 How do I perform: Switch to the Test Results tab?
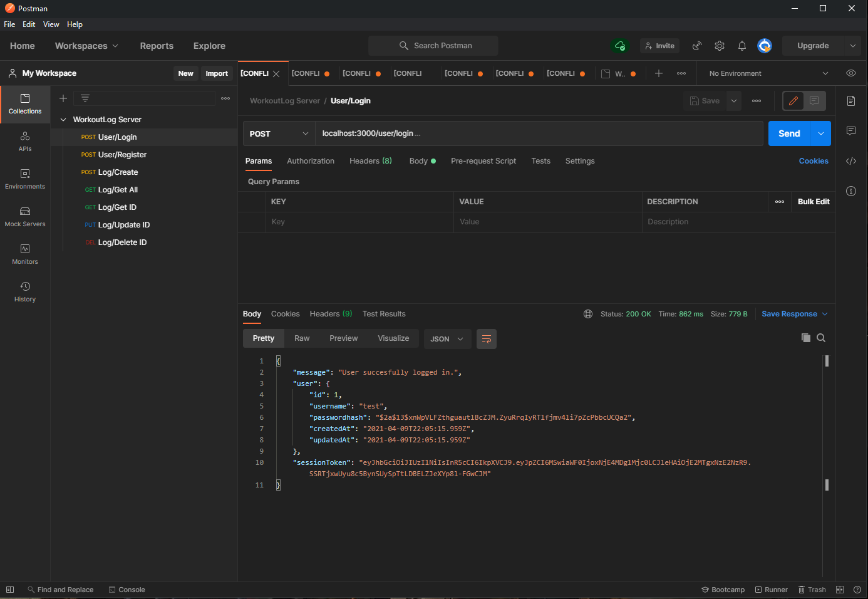pyautogui.click(x=384, y=314)
